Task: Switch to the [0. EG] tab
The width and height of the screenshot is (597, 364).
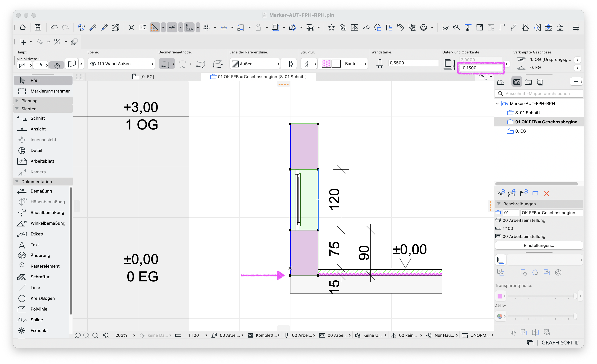Action: (x=143, y=77)
